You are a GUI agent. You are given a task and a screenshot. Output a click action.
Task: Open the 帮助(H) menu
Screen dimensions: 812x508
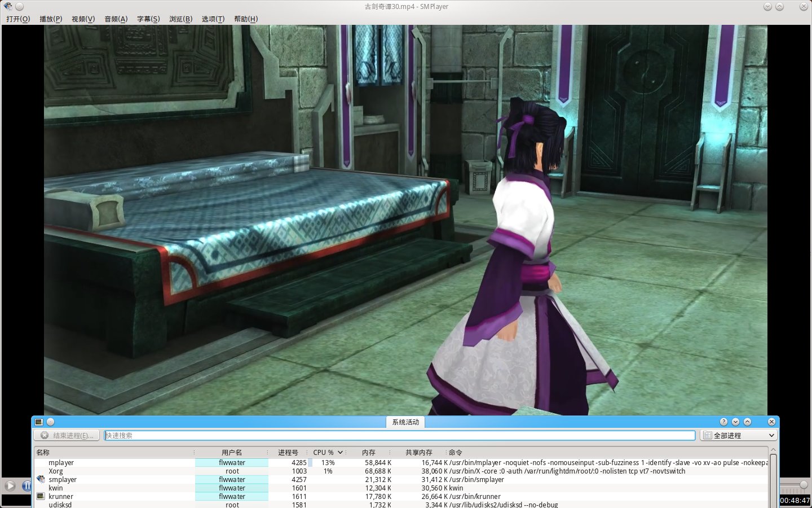(x=246, y=19)
